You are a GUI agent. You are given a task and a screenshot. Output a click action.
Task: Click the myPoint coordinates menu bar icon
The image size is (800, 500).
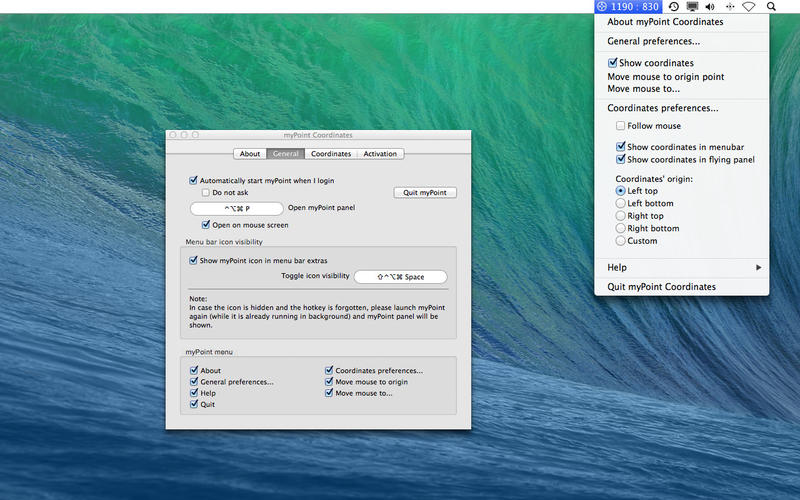602,7
